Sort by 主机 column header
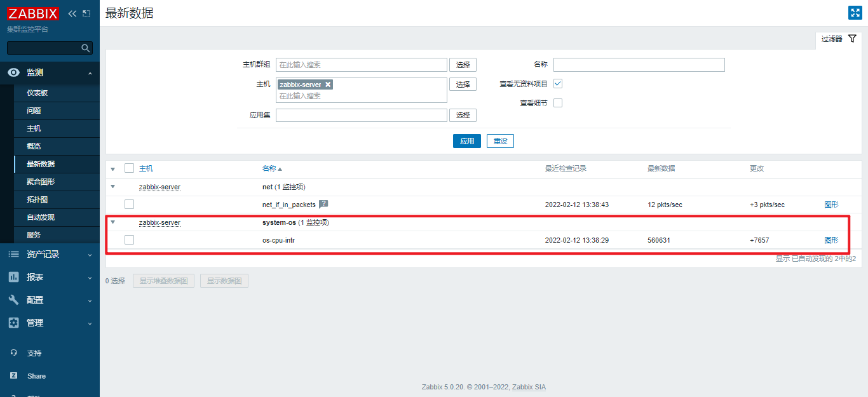Screen dimensions: 868x397 tap(146, 168)
